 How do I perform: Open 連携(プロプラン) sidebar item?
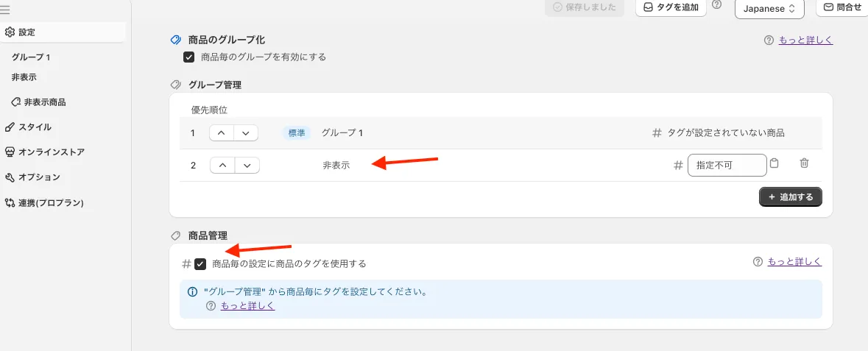50,202
